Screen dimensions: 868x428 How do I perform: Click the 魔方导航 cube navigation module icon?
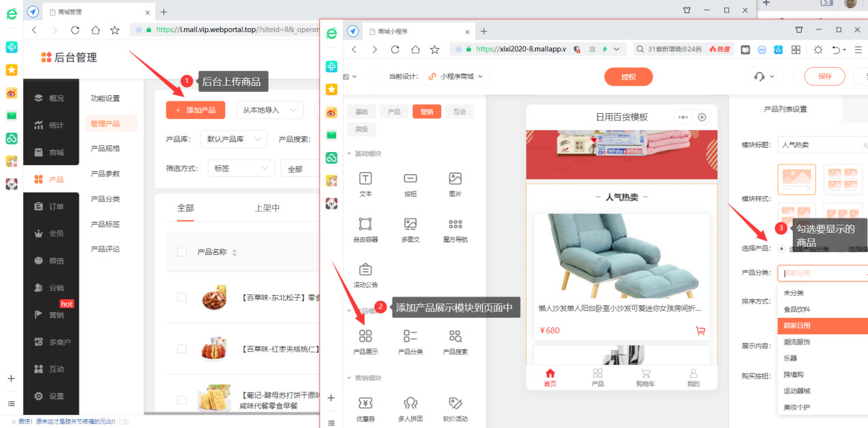tap(456, 226)
